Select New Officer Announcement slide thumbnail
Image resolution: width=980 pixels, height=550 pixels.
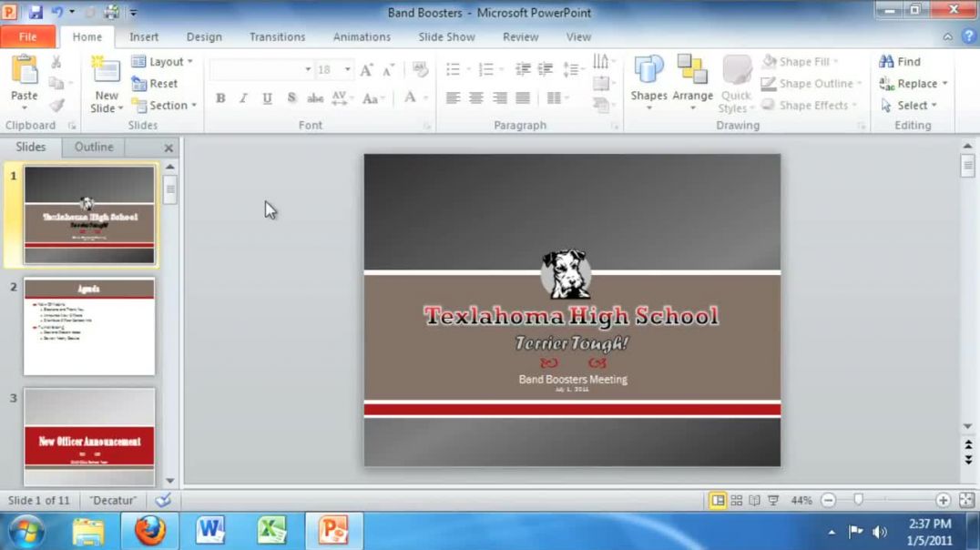(89, 437)
